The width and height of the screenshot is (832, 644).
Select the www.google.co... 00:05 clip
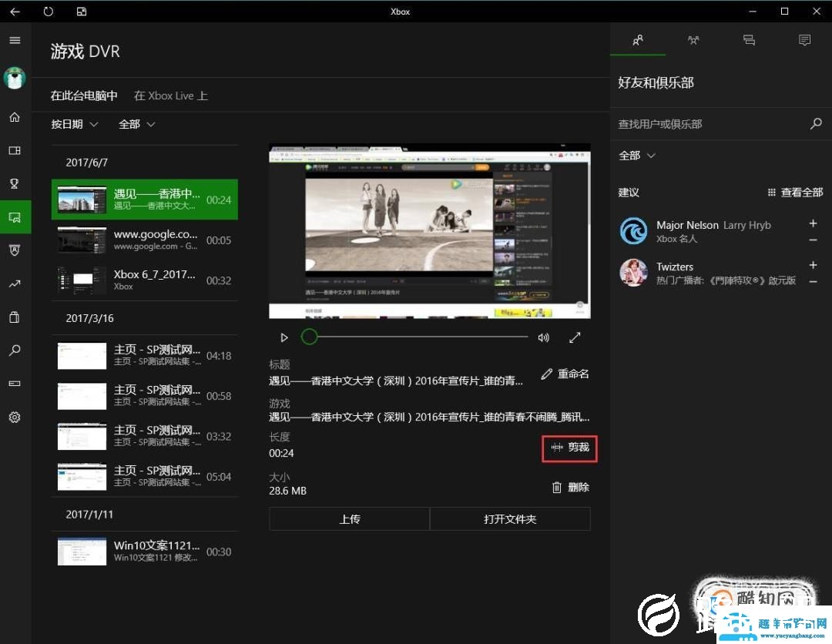144,240
